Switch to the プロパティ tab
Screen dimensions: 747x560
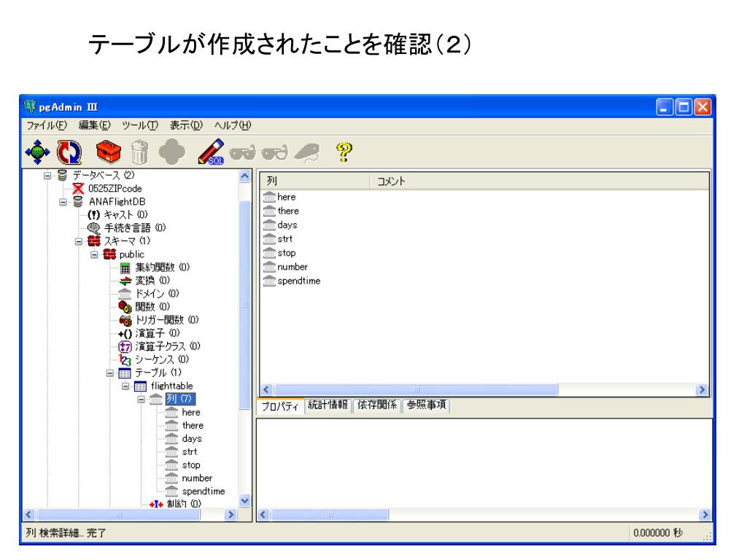280,407
